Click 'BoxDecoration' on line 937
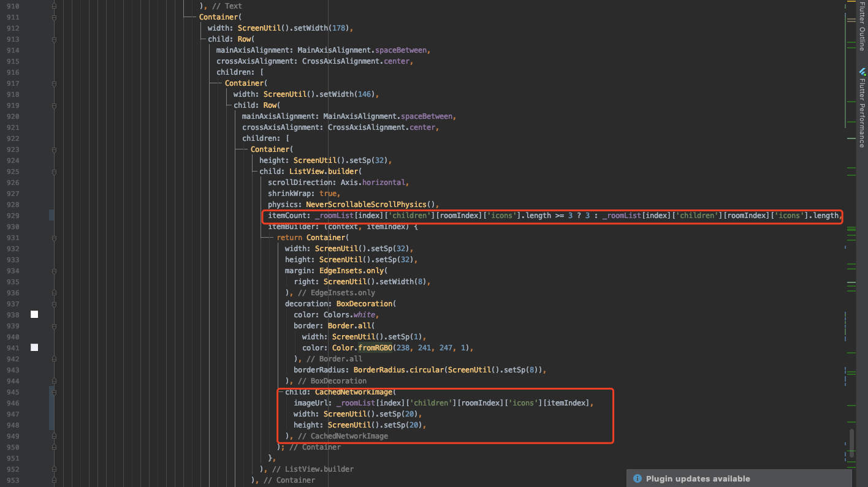 [364, 304]
